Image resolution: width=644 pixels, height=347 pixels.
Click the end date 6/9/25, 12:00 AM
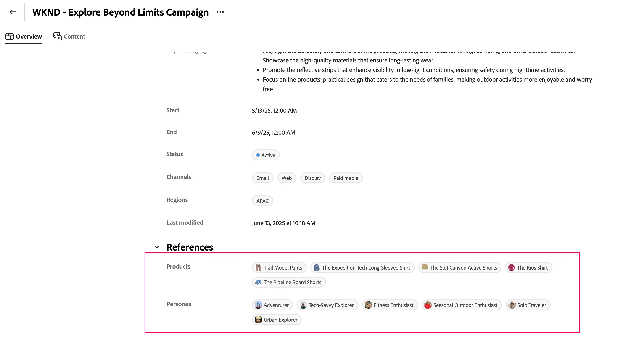pyautogui.click(x=274, y=133)
